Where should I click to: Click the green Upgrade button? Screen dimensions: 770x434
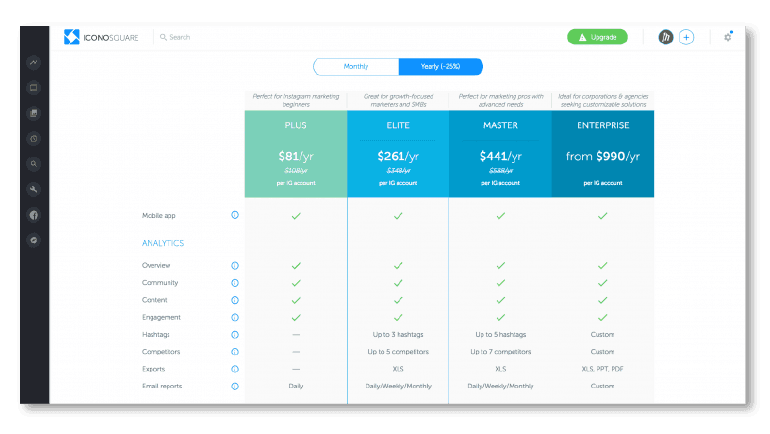[x=597, y=37]
